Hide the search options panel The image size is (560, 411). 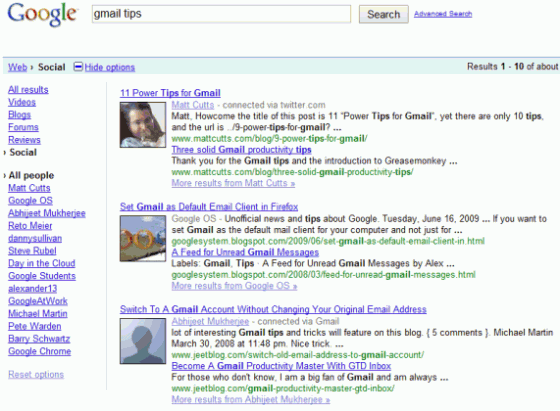[110, 67]
